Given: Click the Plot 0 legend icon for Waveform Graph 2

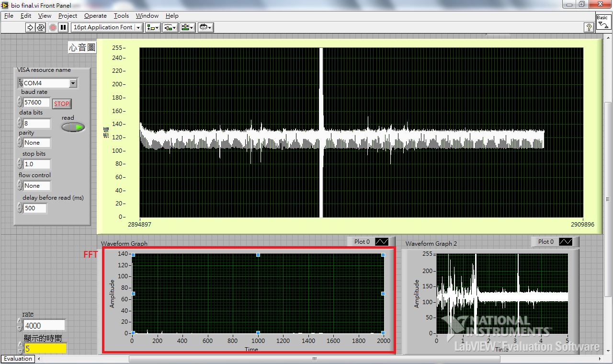Looking at the screenshot, I should pyautogui.click(x=566, y=242).
